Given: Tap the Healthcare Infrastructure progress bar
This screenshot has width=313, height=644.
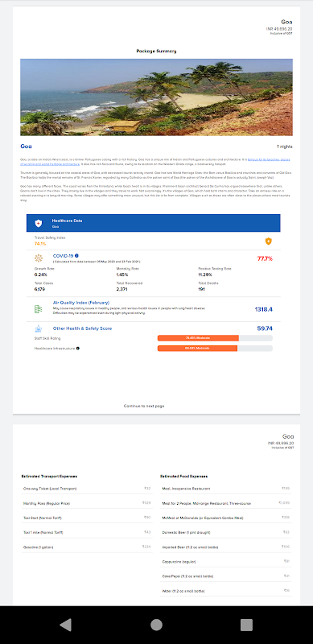Looking at the screenshot, I should click(215, 349).
